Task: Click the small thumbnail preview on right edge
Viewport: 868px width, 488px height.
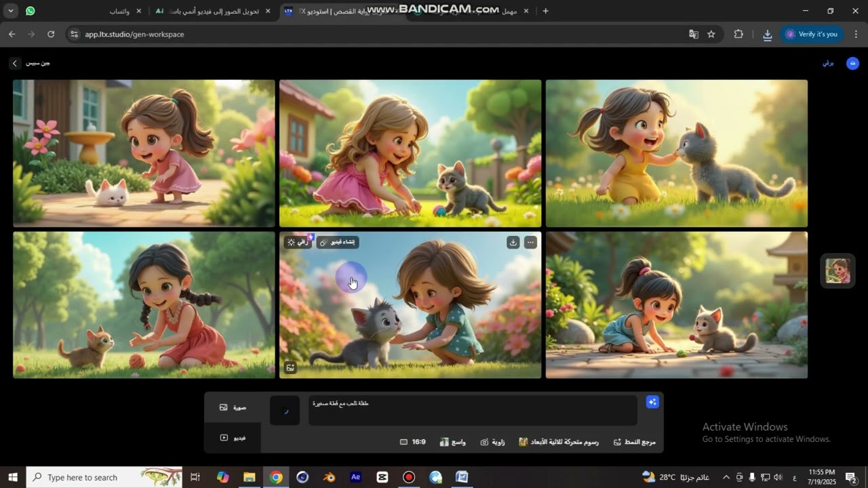Action: click(837, 271)
